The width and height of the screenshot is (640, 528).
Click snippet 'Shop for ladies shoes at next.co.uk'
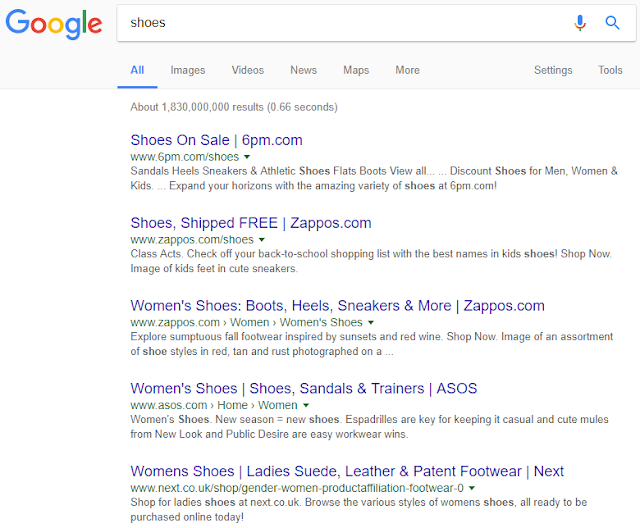(359, 510)
